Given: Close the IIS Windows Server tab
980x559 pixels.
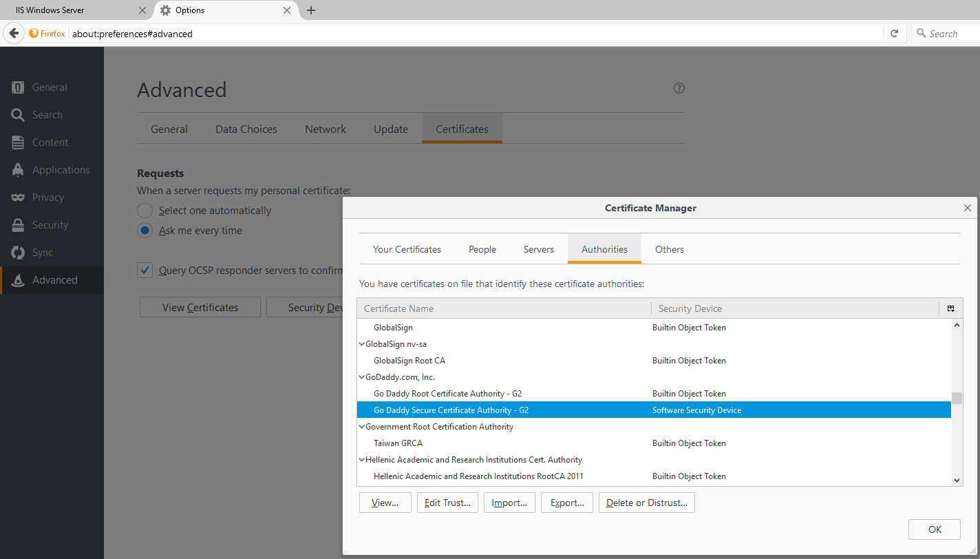Looking at the screenshot, I should click(142, 10).
